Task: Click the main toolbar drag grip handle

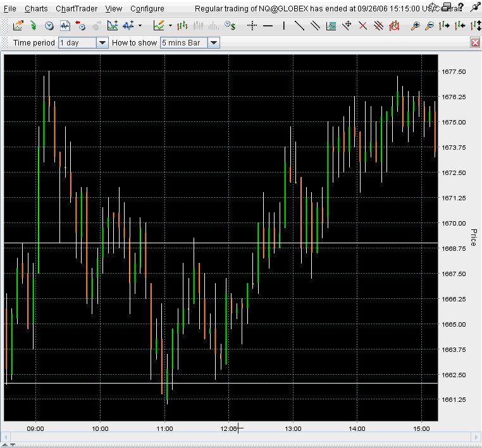Action: pos(4,25)
